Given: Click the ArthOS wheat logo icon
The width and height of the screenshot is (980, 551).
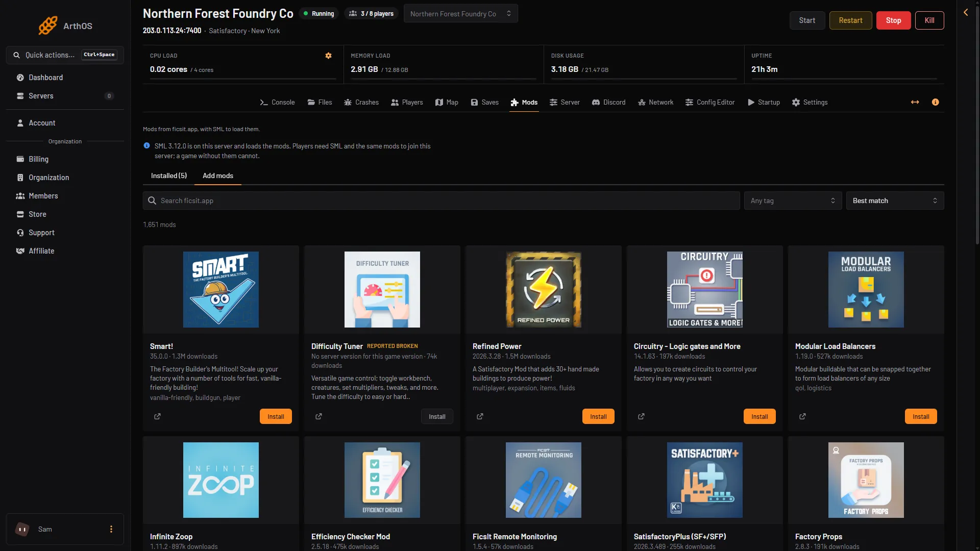Looking at the screenshot, I should point(48,26).
